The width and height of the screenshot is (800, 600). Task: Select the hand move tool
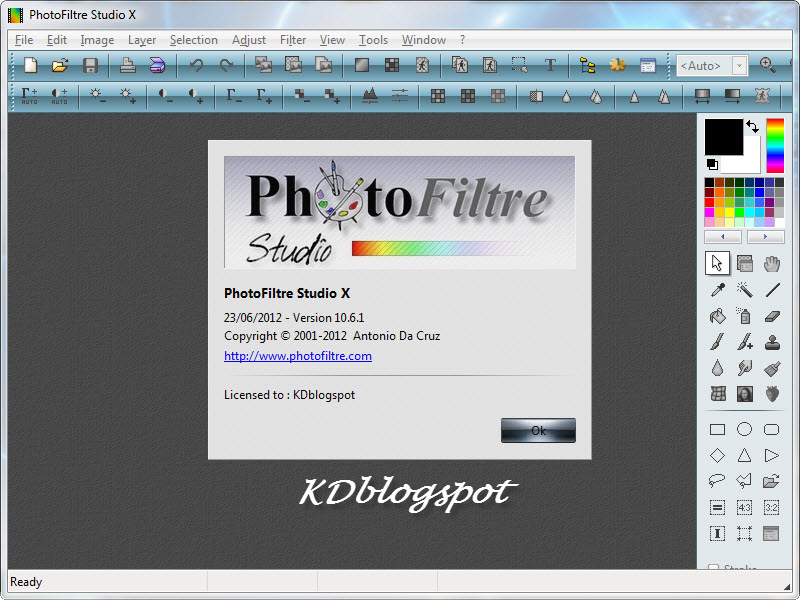click(772, 264)
